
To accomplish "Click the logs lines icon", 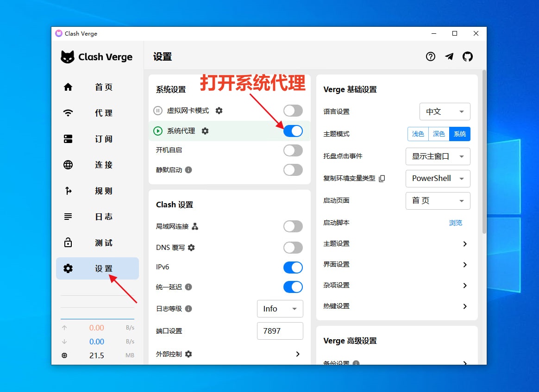I will pyautogui.click(x=68, y=217).
